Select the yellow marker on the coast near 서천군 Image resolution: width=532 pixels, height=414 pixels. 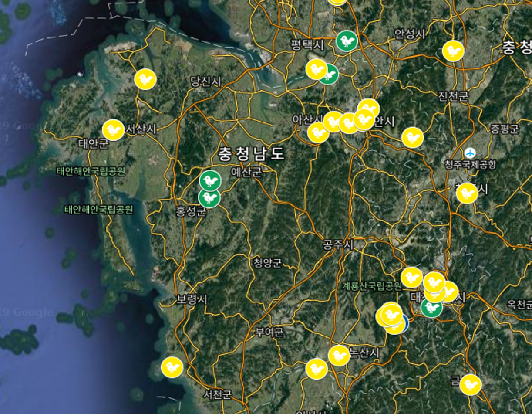(x=172, y=367)
